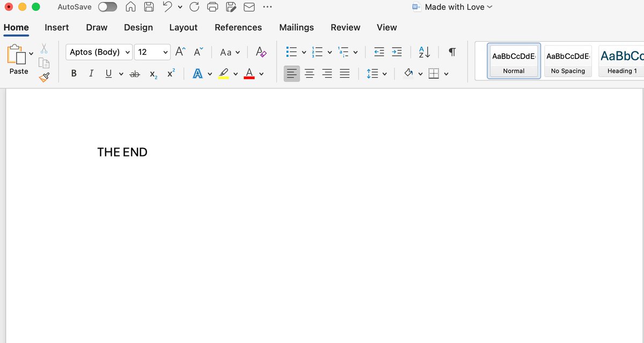Open the View tab

(x=387, y=27)
